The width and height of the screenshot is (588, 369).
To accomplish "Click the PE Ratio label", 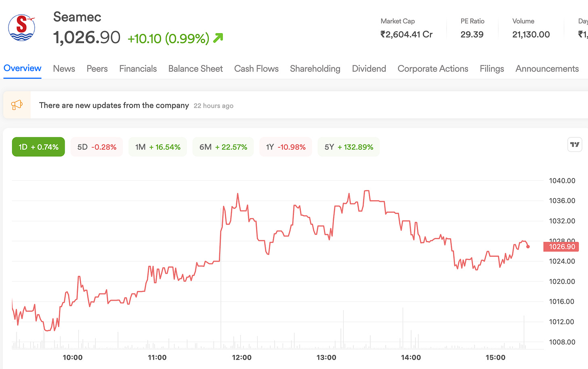I will click(472, 21).
